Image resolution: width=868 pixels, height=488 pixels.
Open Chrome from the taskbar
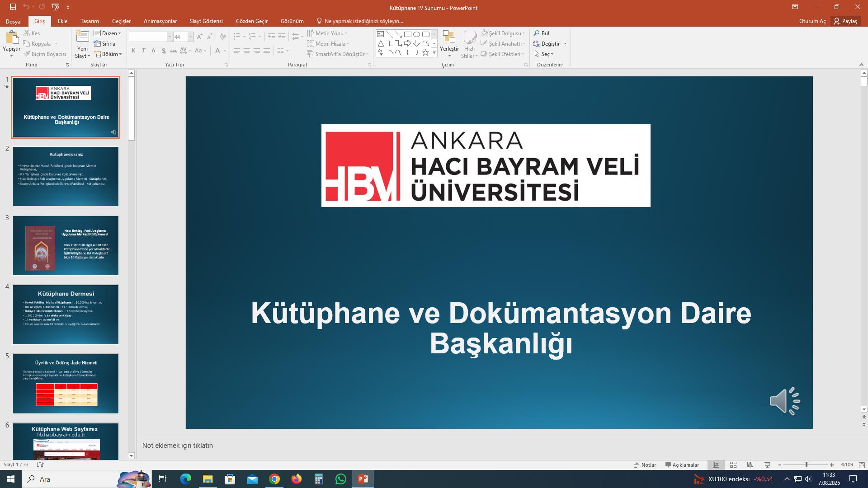click(274, 479)
